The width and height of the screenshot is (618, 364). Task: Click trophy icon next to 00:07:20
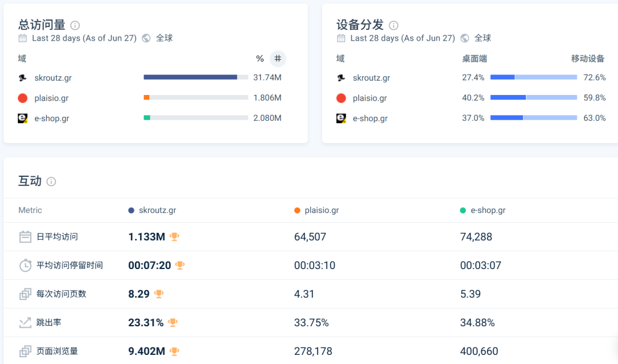pyautogui.click(x=180, y=265)
